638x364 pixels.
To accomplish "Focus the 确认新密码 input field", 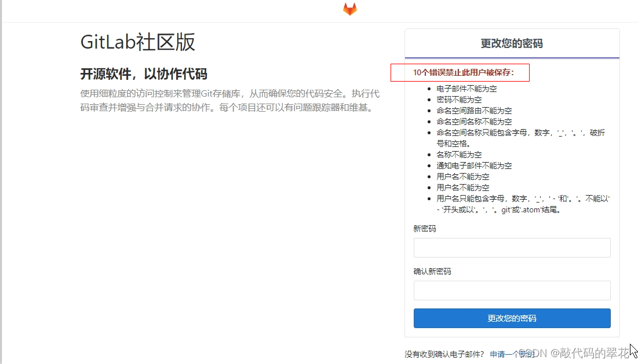I will pos(512,291).
